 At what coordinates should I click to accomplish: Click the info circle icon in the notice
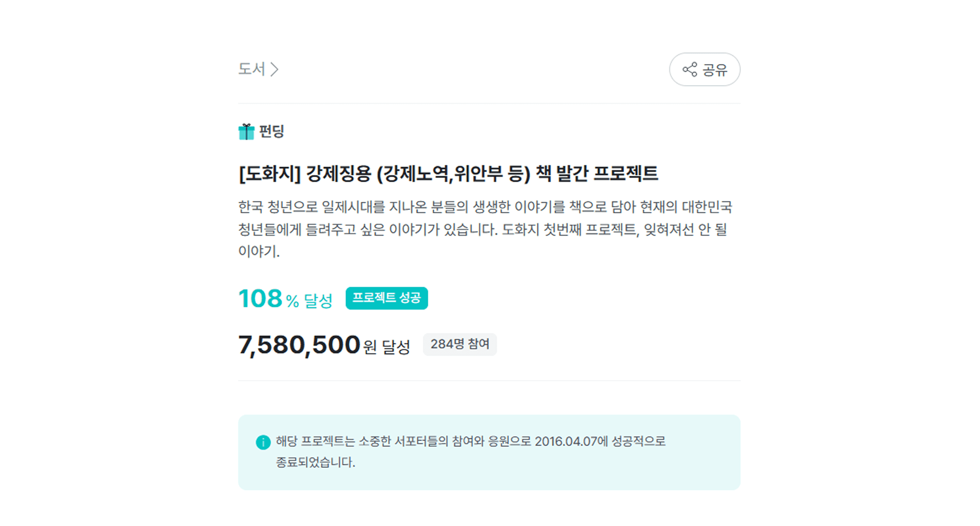pyautogui.click(x=263, y=442)
